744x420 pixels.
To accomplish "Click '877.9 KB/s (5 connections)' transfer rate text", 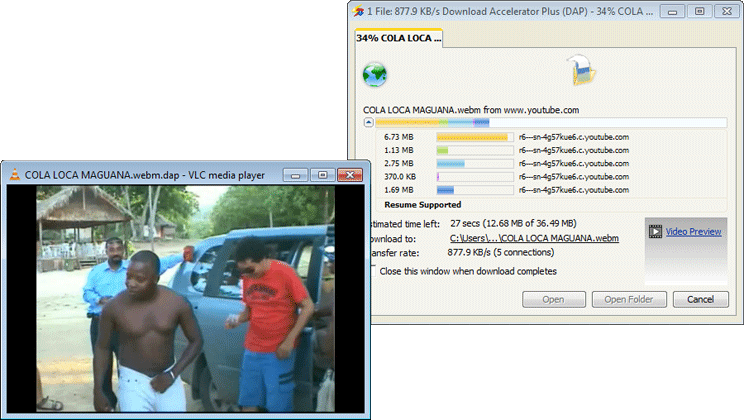I will pos(501,252).
